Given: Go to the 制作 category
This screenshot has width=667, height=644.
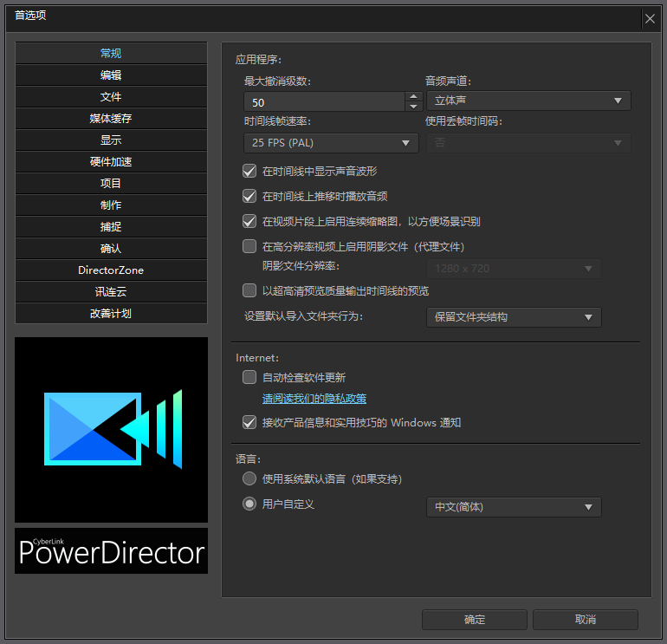Looking at the screenshot, I should pos(111,205).
